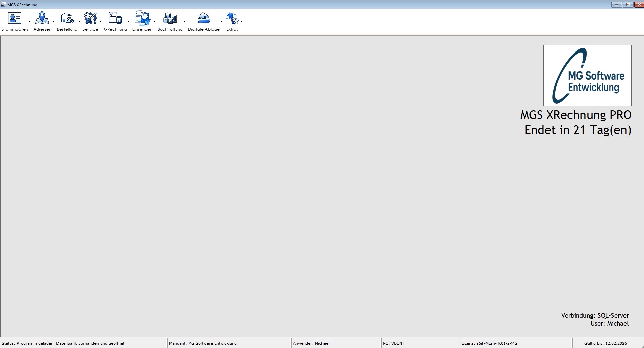The height and width of the screenshot is (348, 644).
Task: Open the Stammdaten toolbar icon
Action: click(x=14, y=18)
